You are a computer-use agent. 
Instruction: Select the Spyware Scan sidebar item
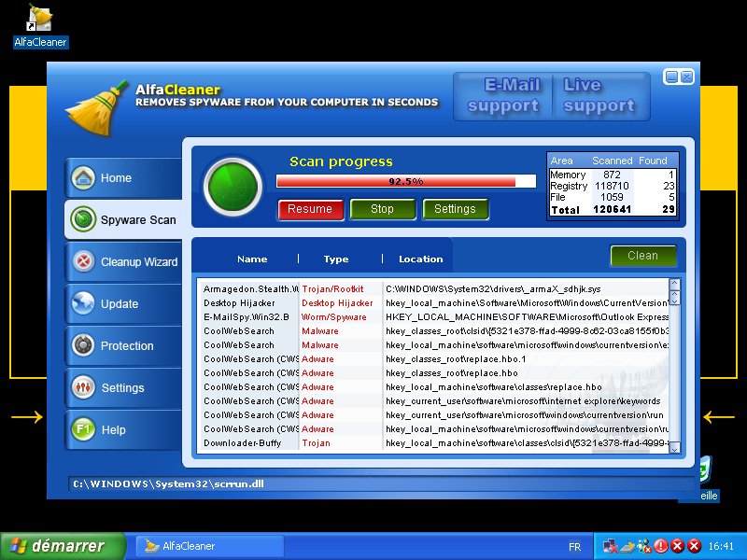[123, 219]
